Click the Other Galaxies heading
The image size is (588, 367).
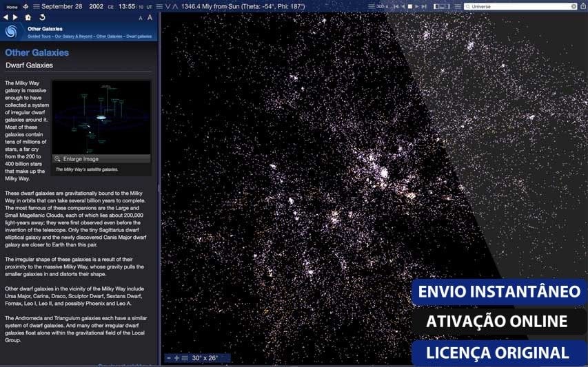click(x=37, y=52)
